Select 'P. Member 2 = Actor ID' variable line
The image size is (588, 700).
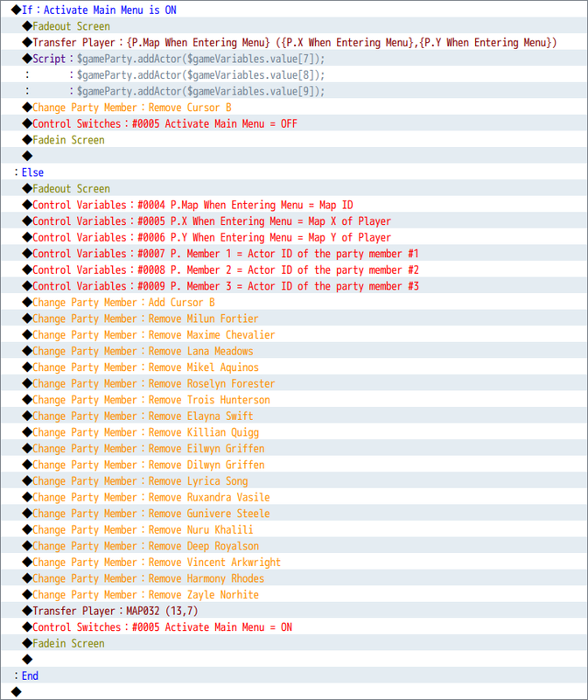[226, 269]
